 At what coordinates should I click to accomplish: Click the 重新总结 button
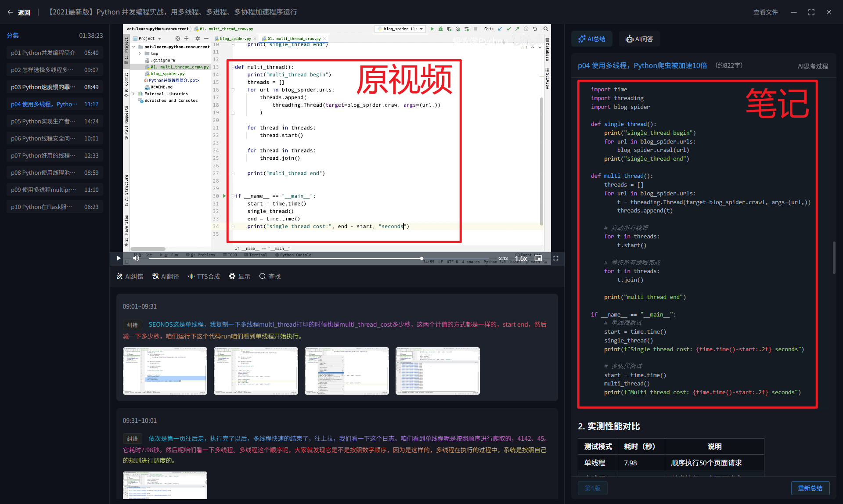tap(810, 488)
